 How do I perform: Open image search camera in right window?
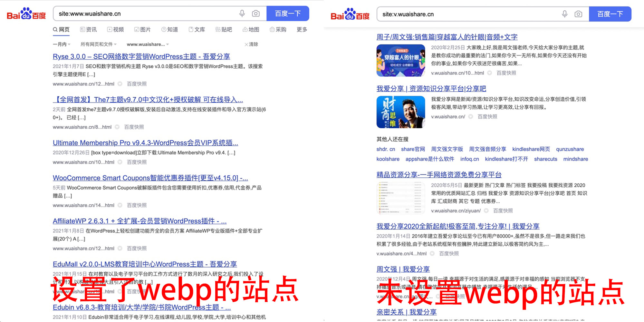(x=578, y=14)
